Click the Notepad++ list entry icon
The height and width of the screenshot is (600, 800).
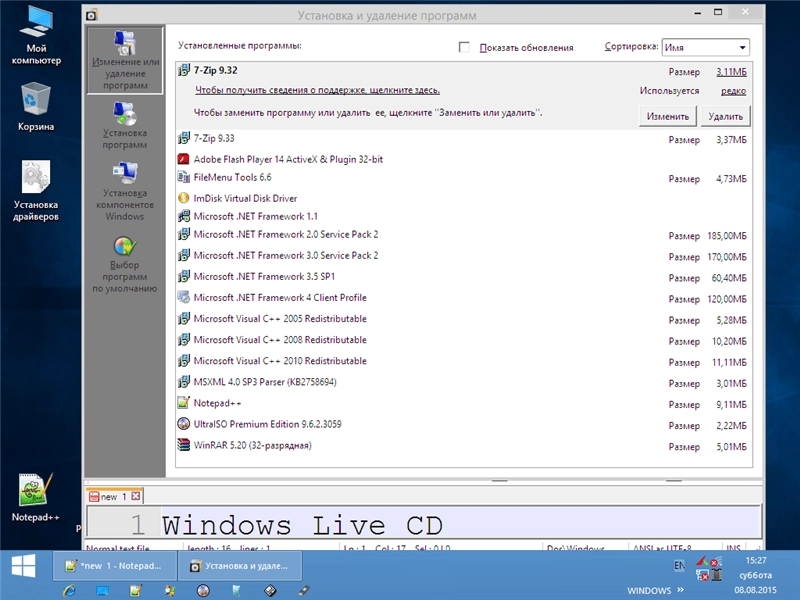click(184, 403)
